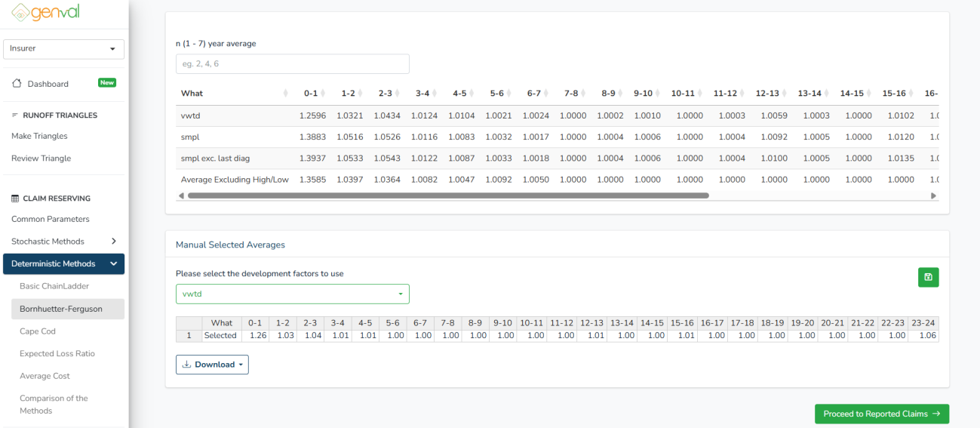Open Comparison of the Methods link
This screenshot has width=980, height=428.
pyautogui.click(x=54, y=405)
